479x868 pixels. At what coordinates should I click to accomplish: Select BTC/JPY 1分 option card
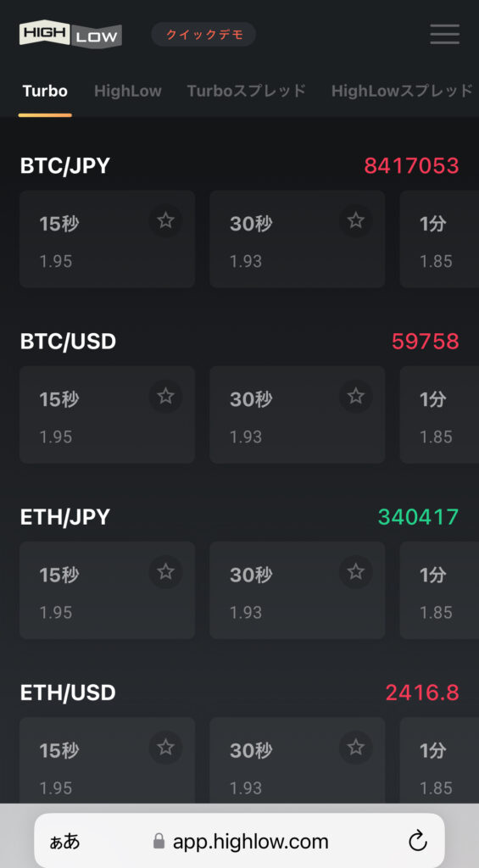click(439, 239)
